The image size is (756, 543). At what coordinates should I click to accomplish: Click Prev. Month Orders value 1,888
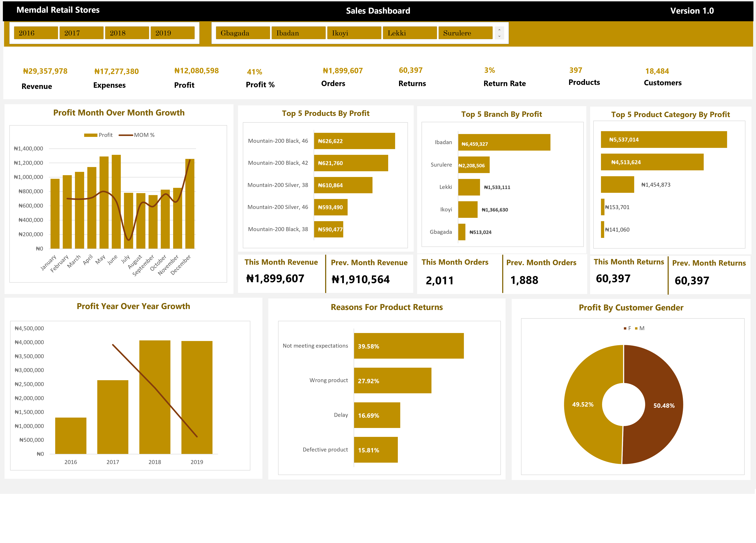pos(524,280)
